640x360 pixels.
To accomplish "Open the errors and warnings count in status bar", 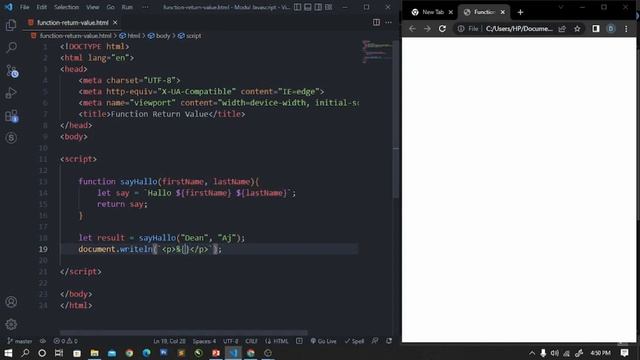I will 65,341.
